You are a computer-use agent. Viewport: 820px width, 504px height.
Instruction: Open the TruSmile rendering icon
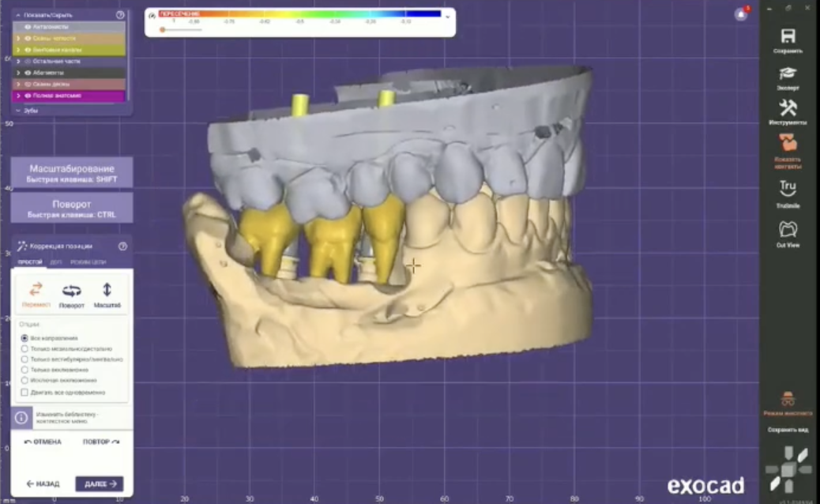point(788,189)
